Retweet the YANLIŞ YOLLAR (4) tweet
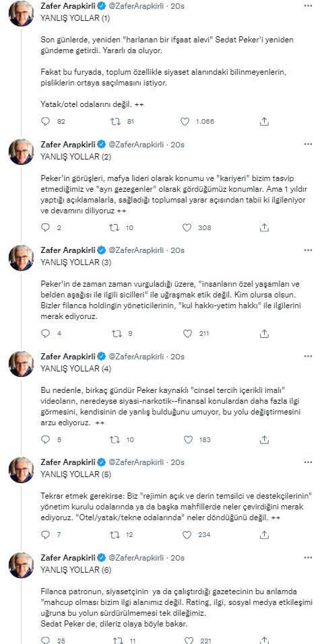 [x=116, y=439]
